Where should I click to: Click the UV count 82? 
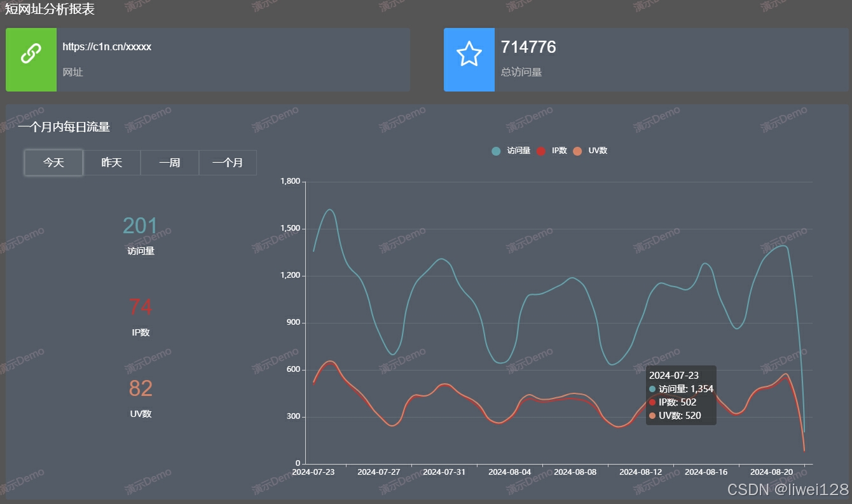tap(141, 388)
